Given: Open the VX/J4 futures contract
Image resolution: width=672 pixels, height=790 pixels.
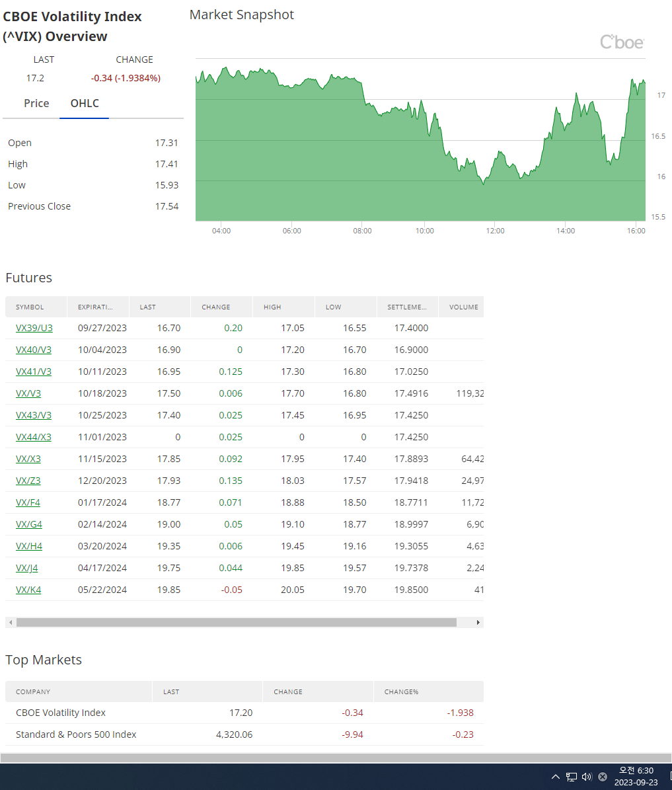Looking at the screenshot, I should (x=26, y=568).
